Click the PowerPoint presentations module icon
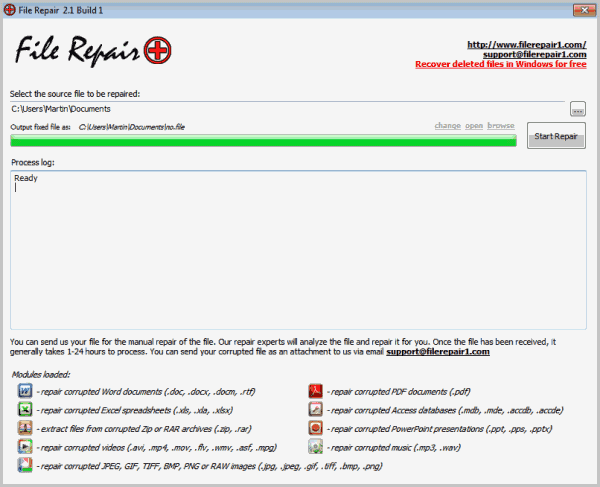 [x=315, y=428]
